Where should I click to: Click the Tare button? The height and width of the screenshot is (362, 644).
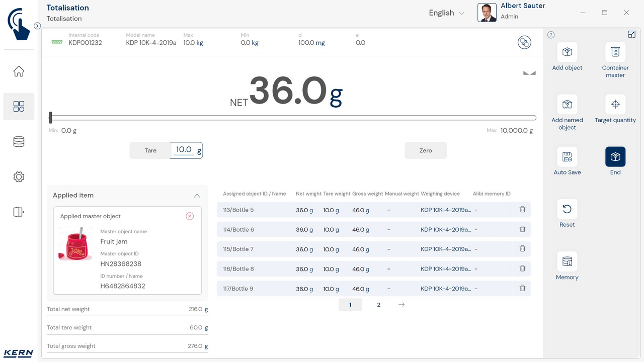(150, 150)
